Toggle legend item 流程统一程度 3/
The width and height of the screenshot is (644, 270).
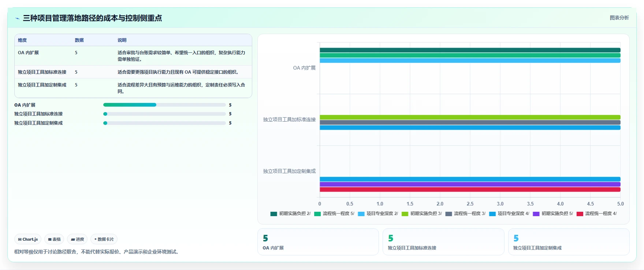click(465, 214)
